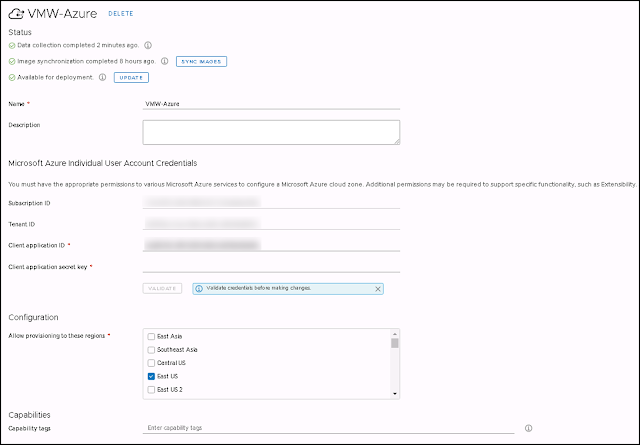The image size is (640, 445).
Task: Click the regions list scroll down arrow
Action: (x=395, y=394)
